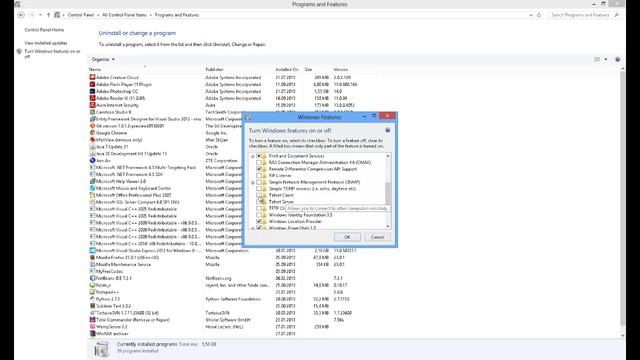640x360 pixels.
Task: Go to All Control Panel Items breadcrumb
Action: pyautogui.click(x=124, y=15)
